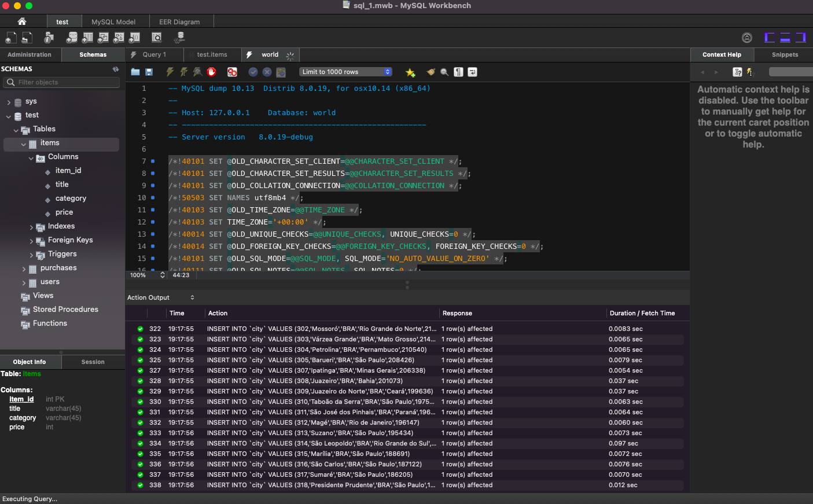This screenshot has height=504, width=813.
Task: Open Action Output type dropdown
Action: [x=161, y=297]
